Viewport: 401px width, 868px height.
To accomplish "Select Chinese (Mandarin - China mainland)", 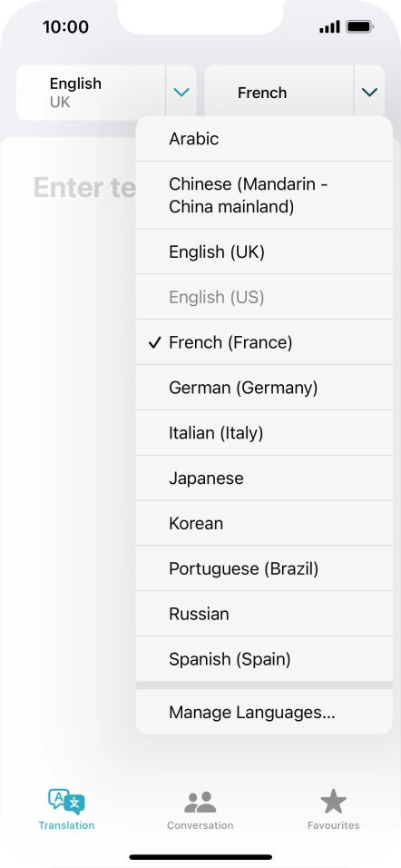I will pyautogui.click(x=264, y=195).
